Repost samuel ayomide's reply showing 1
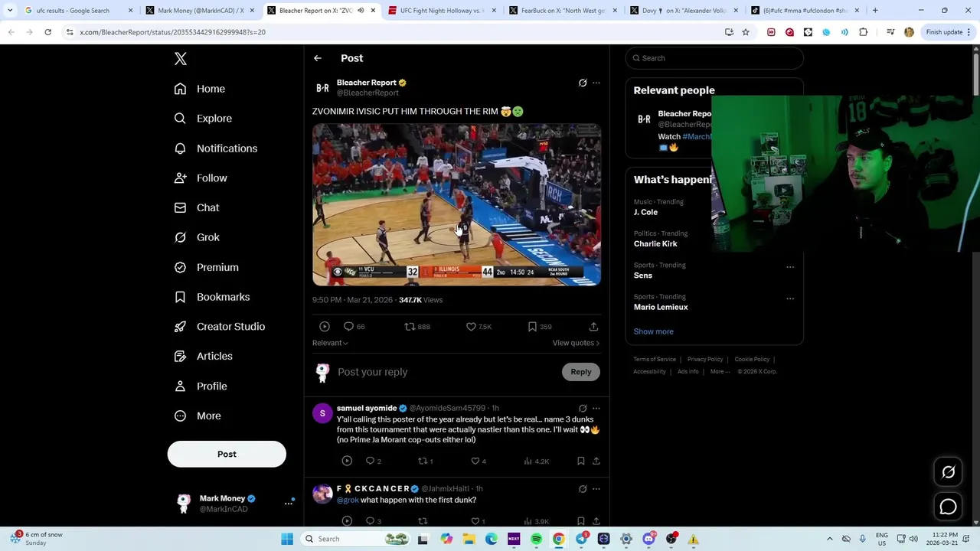980x551 pixels. point(425,461)
